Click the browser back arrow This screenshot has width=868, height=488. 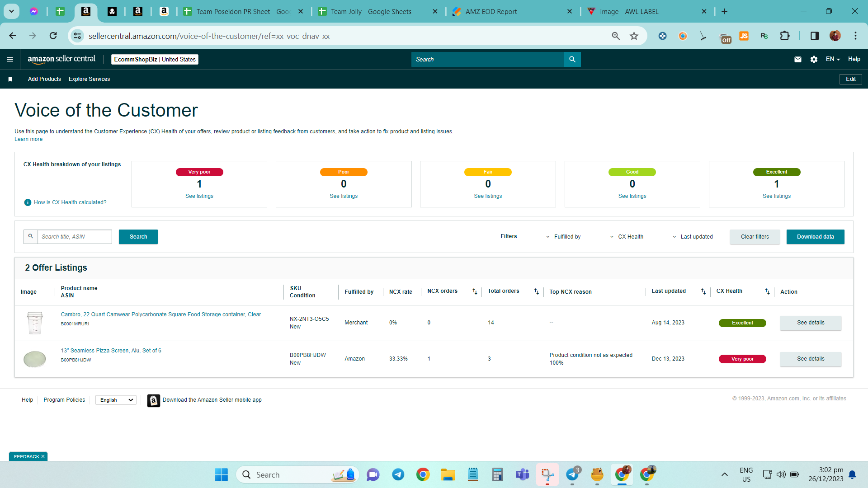coord(13,36)
